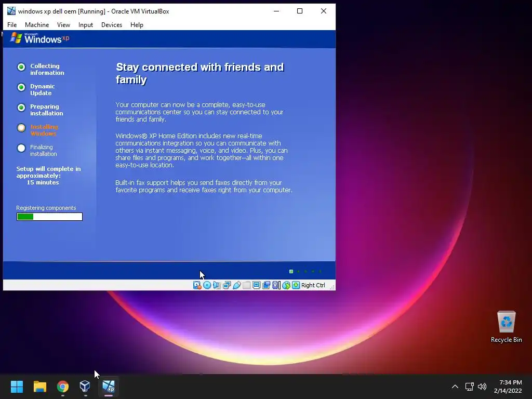Viewport: 532px width, 399px height.
Task: Click the Windows XP logo in setup
Action: [39, 38]
